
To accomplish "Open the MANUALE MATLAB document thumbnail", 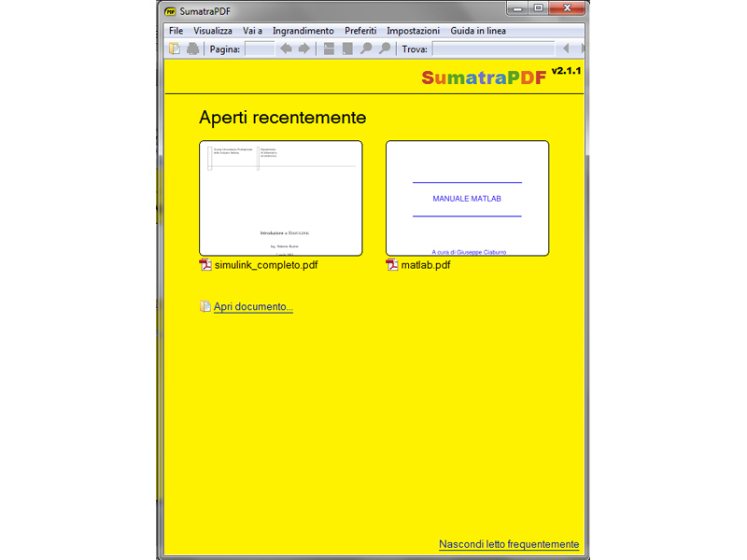I will point(467,198).
